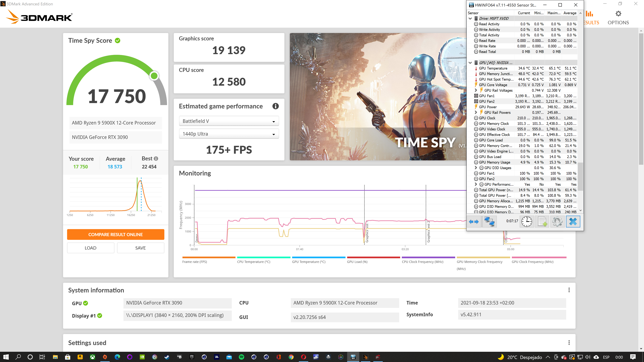The image size is (644, 362).
Task: Select GPU Hot Spot Temp row in HWiNFO
Action: pyautogui.click(x=522, y=79)
